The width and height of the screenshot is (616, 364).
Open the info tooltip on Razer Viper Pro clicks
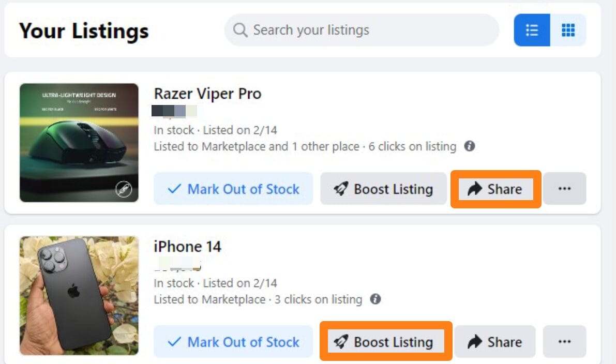click(469, 146)
